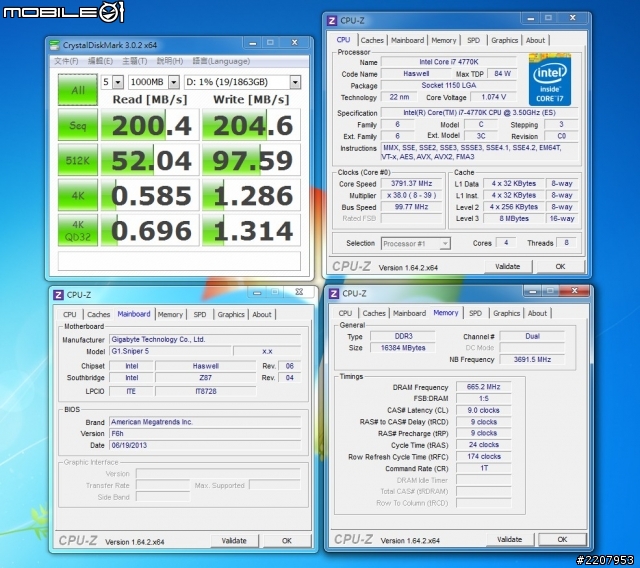Click the NB Frequency value 3691.5 MHz
The width and height of the screenshot is (640, 568).
point(532,359)
